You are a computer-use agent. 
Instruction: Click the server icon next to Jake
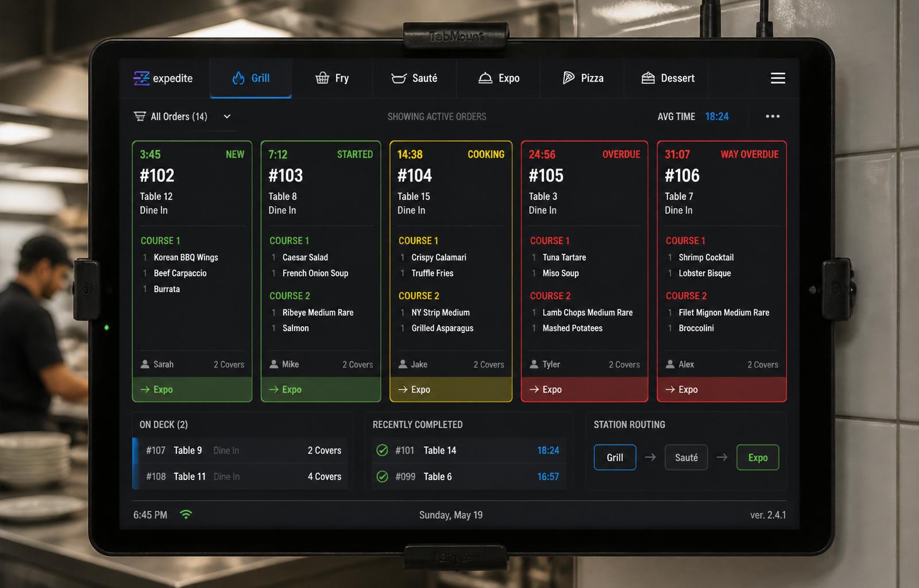[x=403, y=364]
